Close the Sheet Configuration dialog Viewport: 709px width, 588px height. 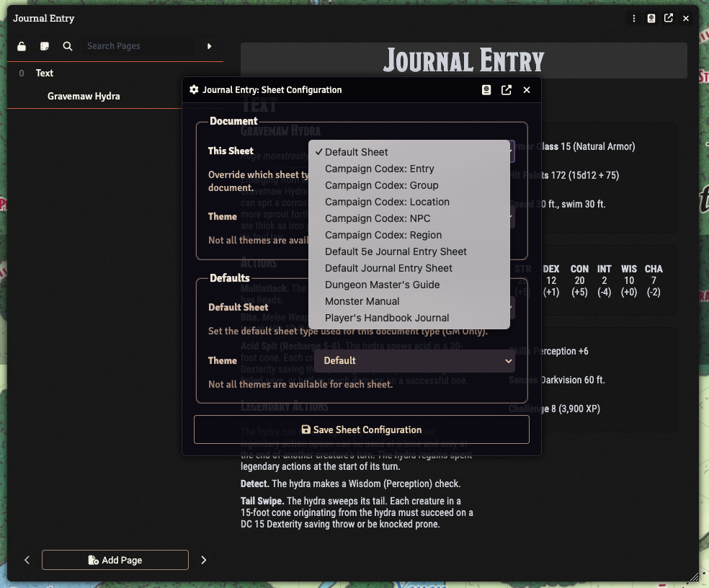click(527, 90)
